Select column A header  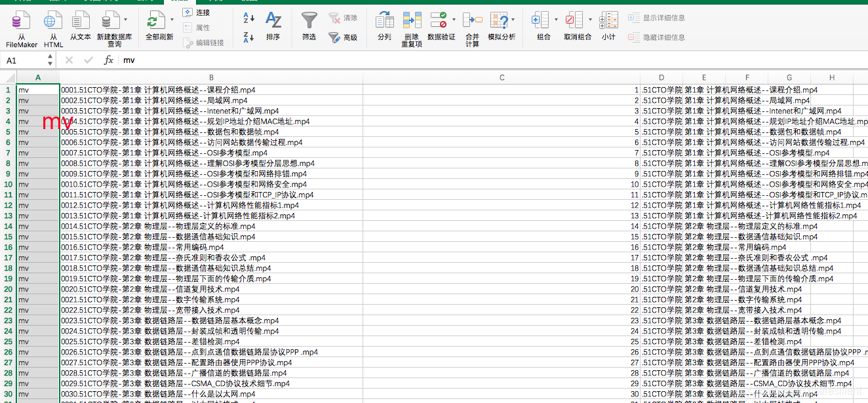37,77
